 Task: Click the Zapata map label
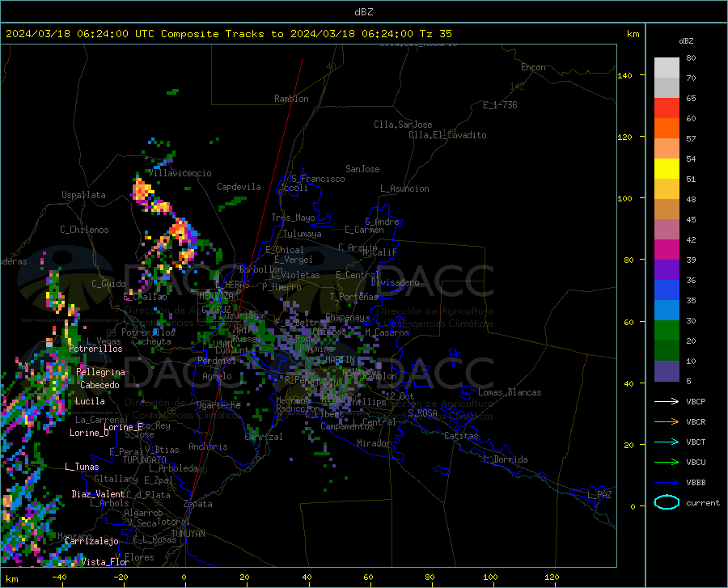point(198,504)
